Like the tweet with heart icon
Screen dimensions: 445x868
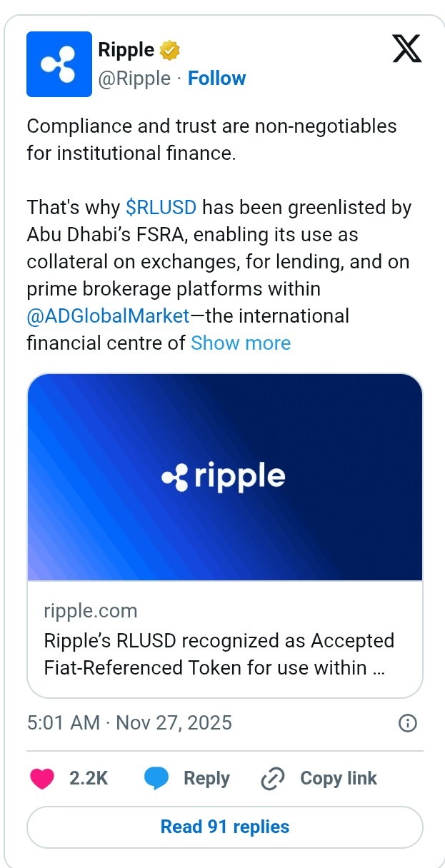pos(43,779)
